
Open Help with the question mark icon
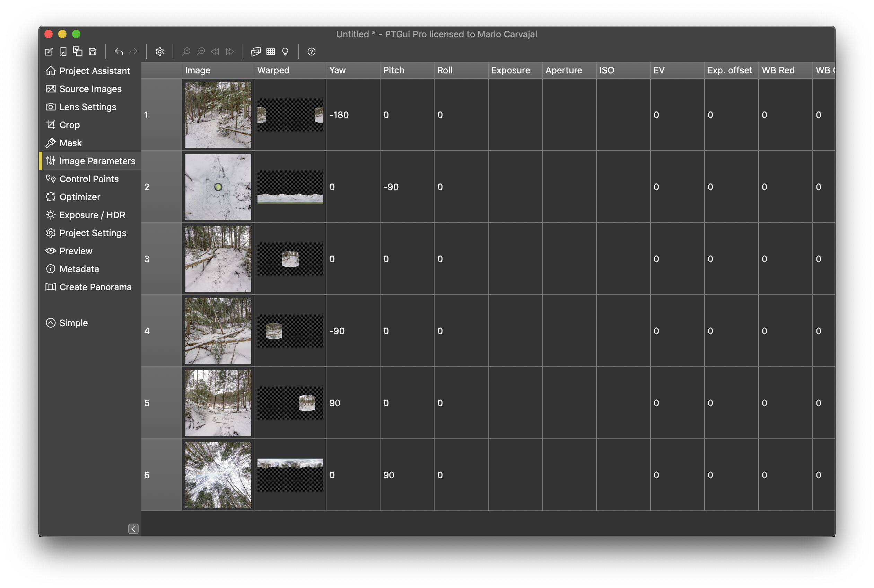(x=312, y=51)
